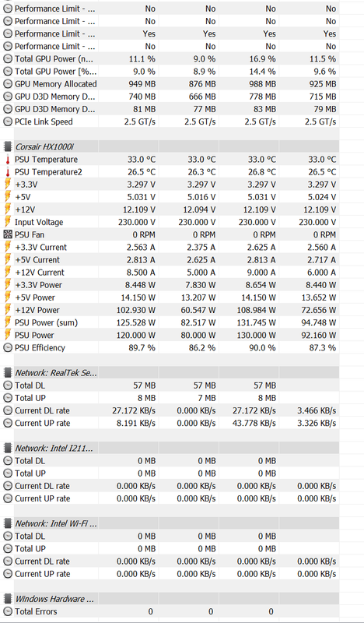This screenshot has width=364, height=623.
Task: Click the chip icon beside Network: RealTek header
Action: (x=7, y=373)
